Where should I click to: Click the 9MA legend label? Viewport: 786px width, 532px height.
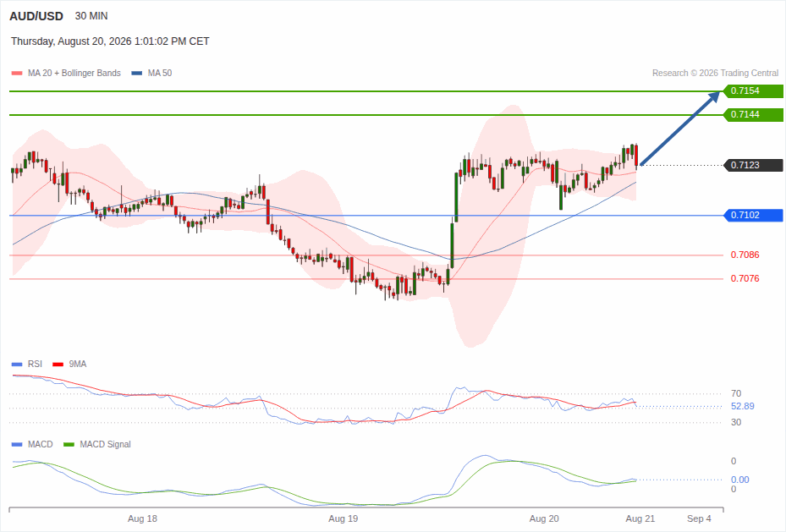click(x=78, y=365)
